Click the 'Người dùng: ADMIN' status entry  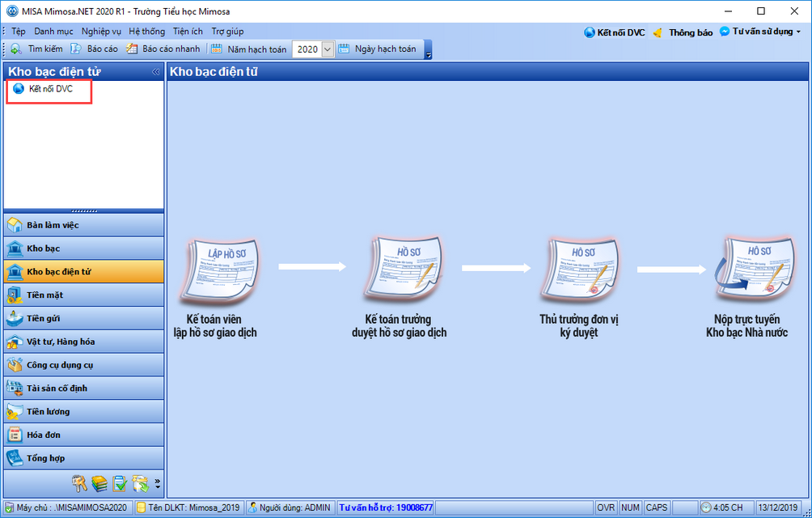point(290,507)
